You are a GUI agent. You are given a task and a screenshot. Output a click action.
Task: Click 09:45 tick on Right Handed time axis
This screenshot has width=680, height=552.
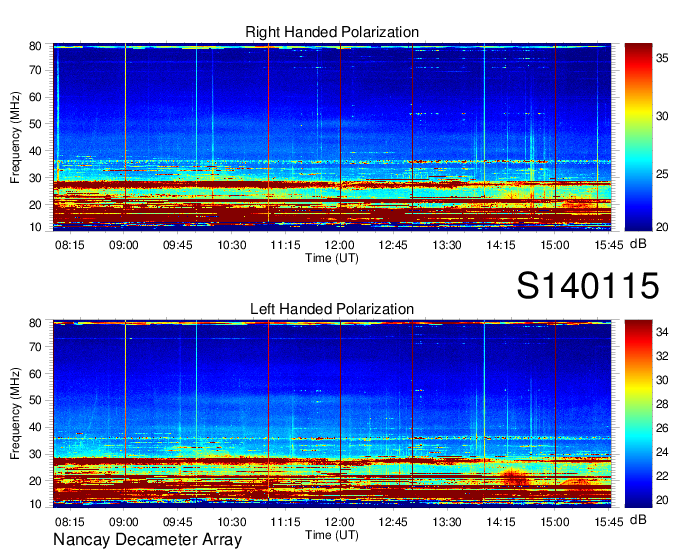pos(177,245)
